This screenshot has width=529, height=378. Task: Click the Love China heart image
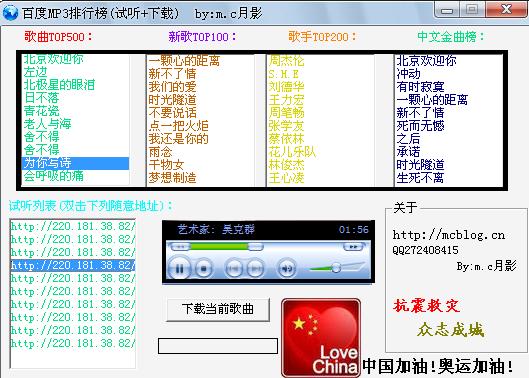321,338
